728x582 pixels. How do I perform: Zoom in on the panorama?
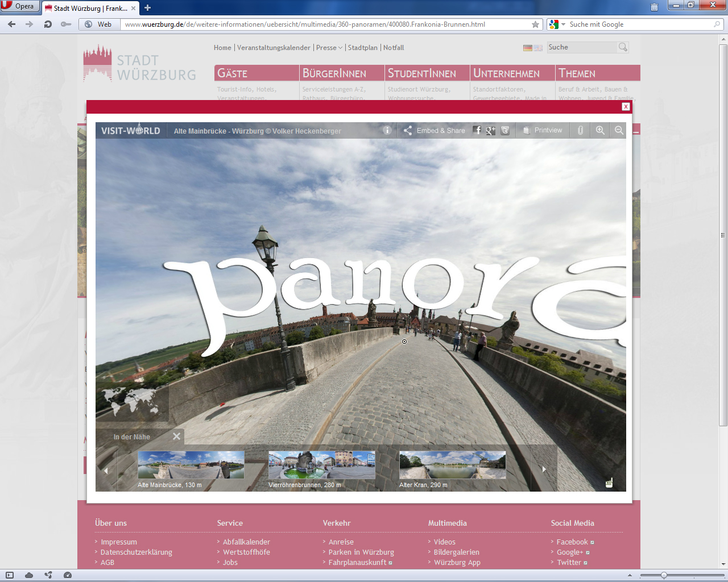click(600, 130)
